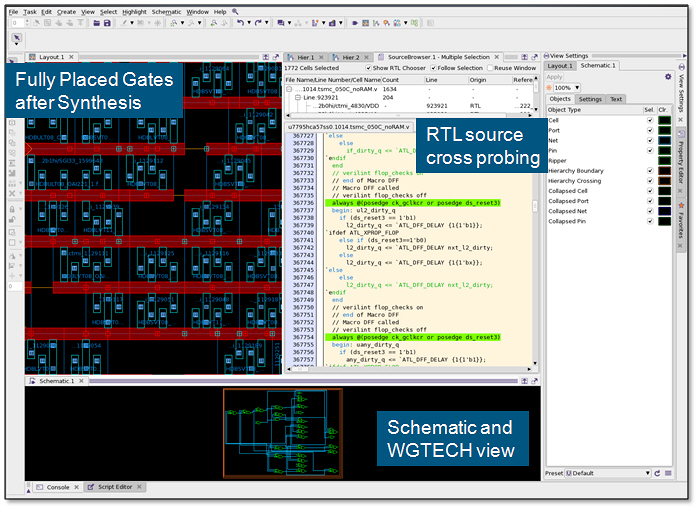Click the source code horizontal scrollbar
Screen dimensions: 698x509
coord(408,369)
